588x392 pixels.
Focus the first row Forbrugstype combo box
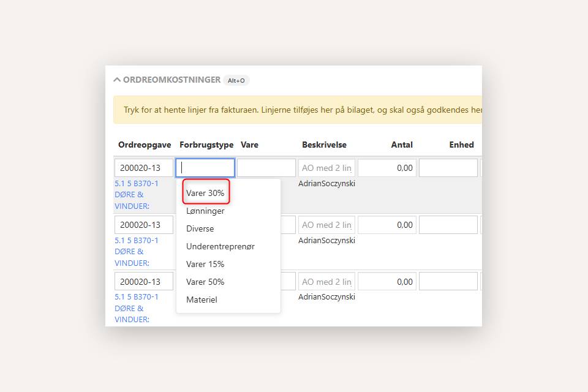coord(205,168)
